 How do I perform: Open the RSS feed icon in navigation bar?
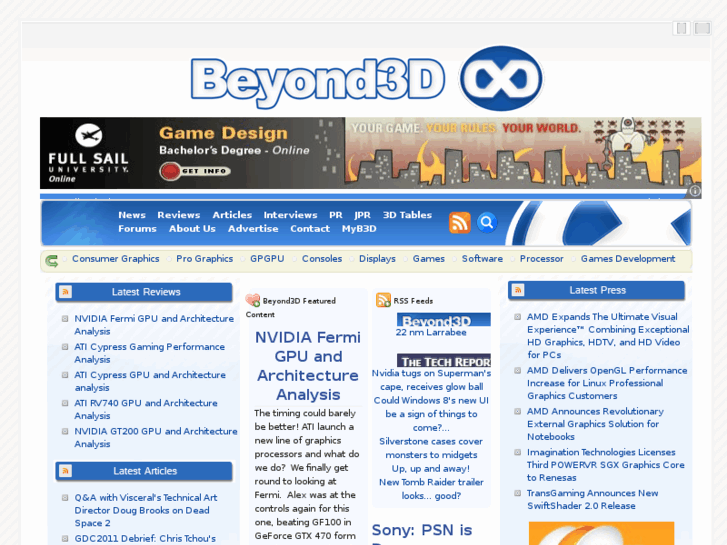[x=459, y=223]
